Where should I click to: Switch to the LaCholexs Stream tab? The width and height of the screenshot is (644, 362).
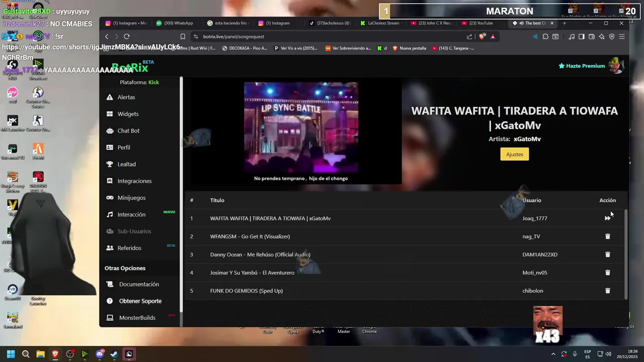[x=381, y=23]
